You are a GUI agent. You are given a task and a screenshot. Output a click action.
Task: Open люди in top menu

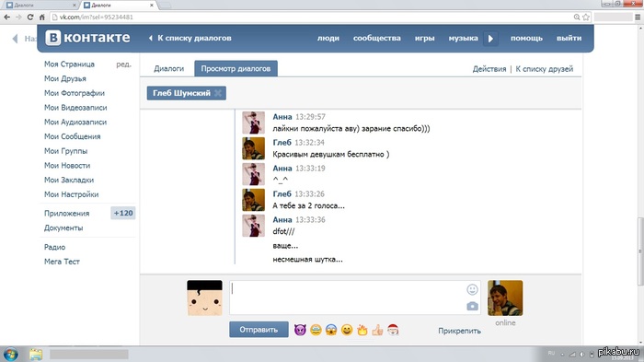coord(328,38)
